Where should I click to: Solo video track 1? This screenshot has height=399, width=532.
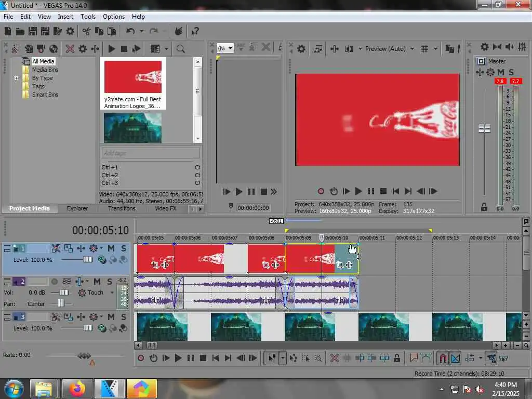tap(124, 248)
